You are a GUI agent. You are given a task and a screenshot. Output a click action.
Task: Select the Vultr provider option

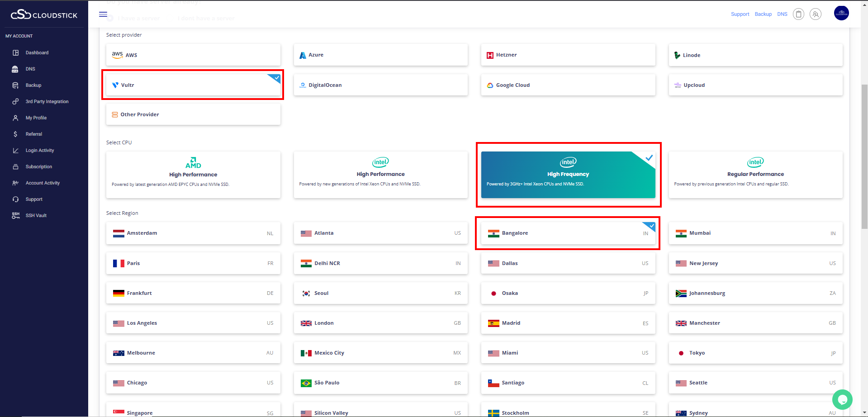(x=193, y=85)
